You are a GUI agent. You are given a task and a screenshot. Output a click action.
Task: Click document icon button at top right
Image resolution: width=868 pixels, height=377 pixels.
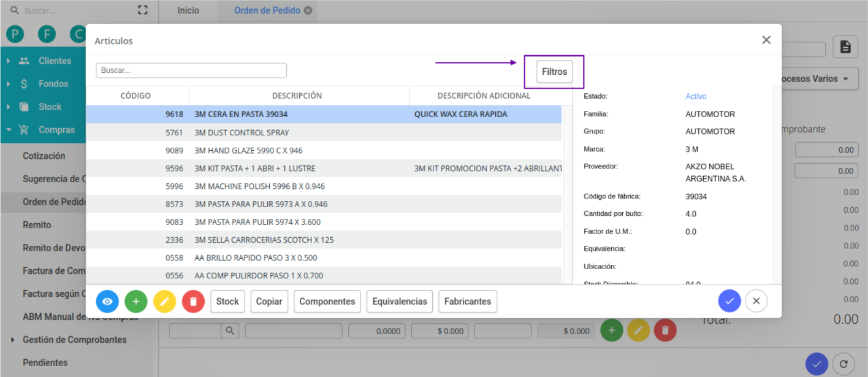pos(845,47)
